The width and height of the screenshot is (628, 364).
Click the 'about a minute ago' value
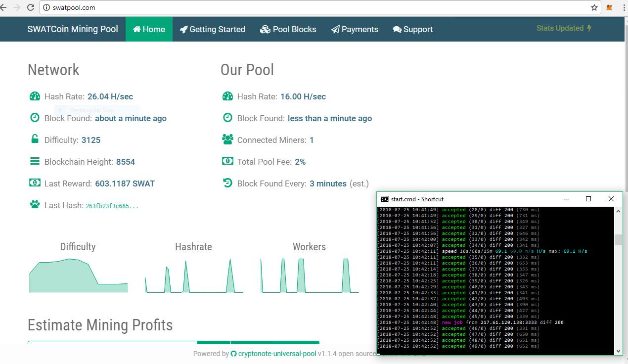(x=131, y=118)
